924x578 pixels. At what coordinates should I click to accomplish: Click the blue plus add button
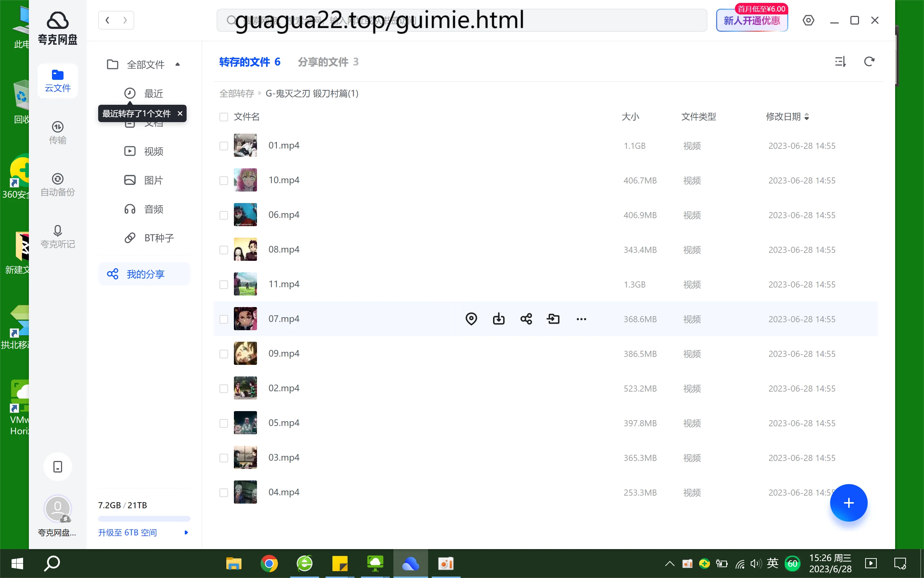coord(849,503)
